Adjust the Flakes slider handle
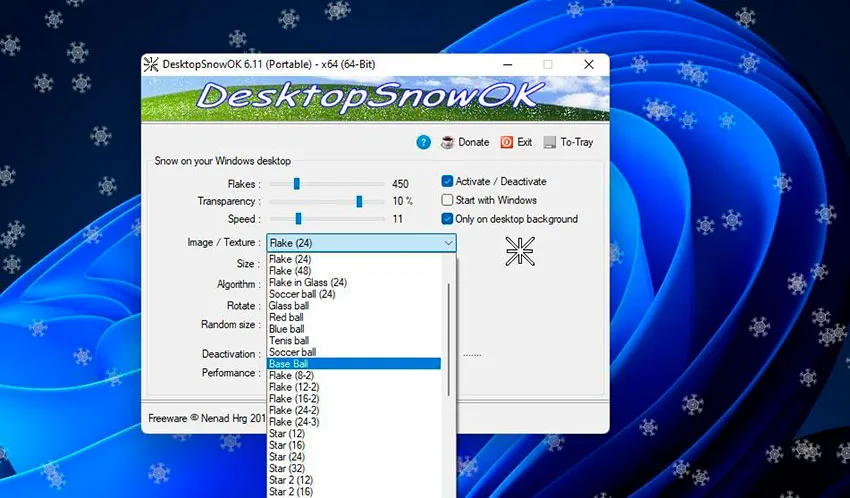The width and height of the screenshot is (850, 498). coord(297,184)
